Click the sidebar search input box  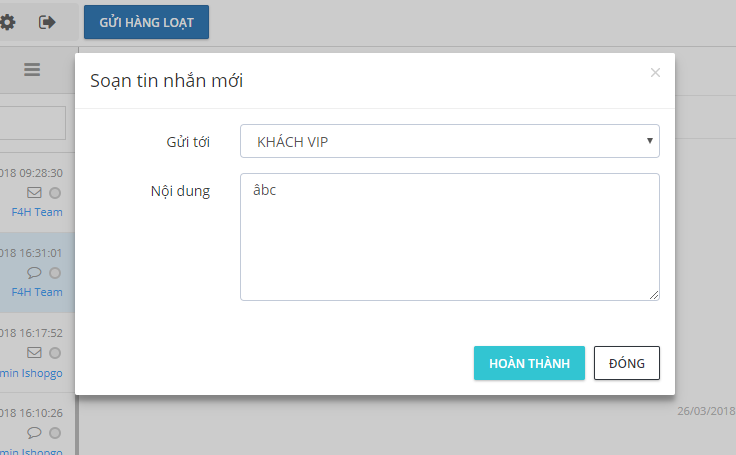[32, 123]
